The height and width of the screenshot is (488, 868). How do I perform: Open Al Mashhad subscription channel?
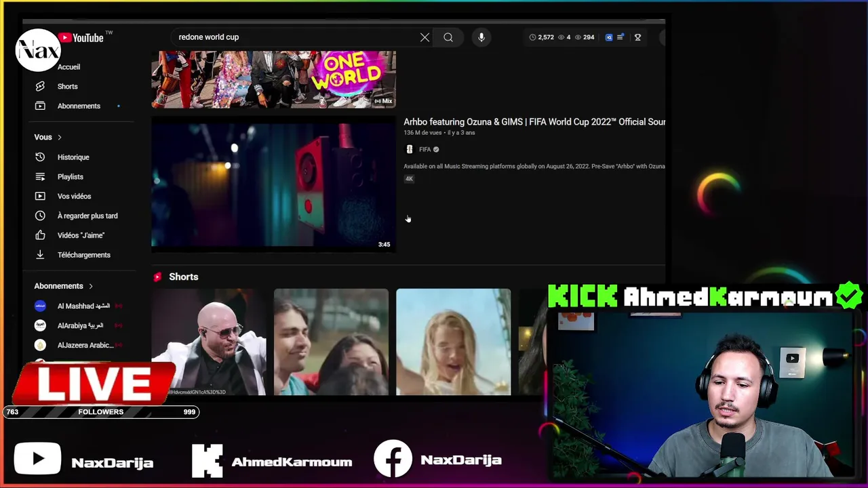tap(83, 306)
